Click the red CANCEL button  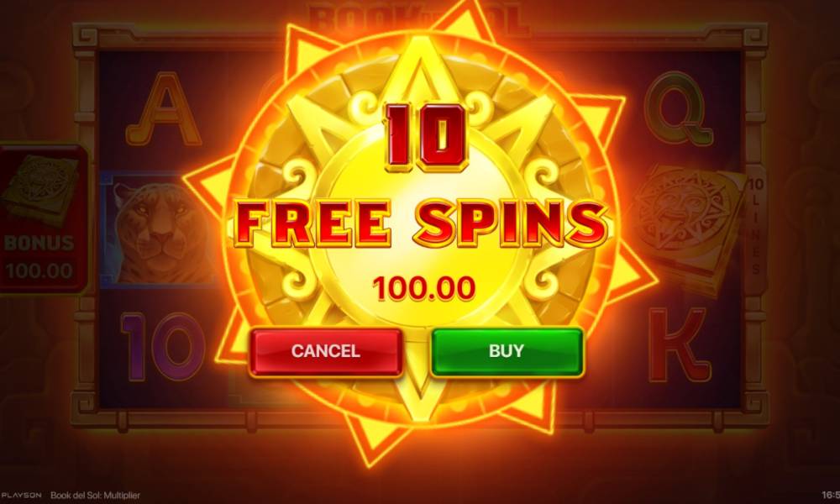(x=326, y=352)
